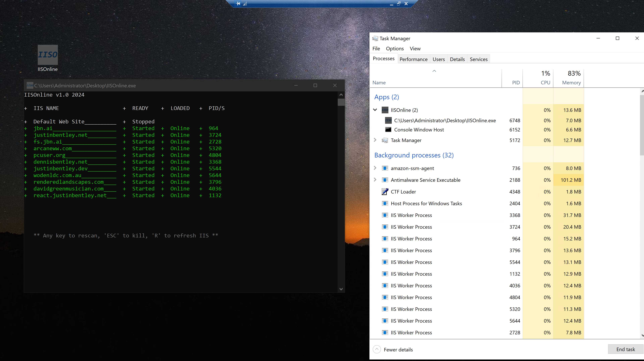Click the amazon-ssm-agent process icon
The width and height of the screenshot is (644, 361).
point(384,168)
